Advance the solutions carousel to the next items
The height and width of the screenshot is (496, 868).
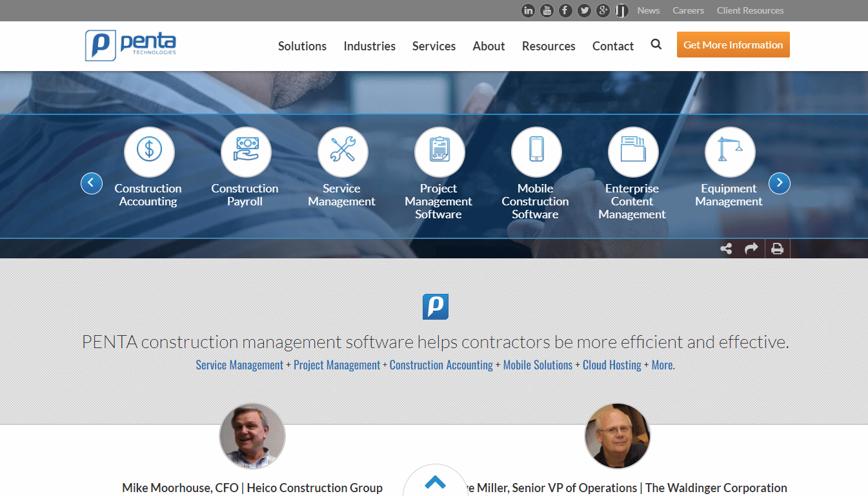780,183
